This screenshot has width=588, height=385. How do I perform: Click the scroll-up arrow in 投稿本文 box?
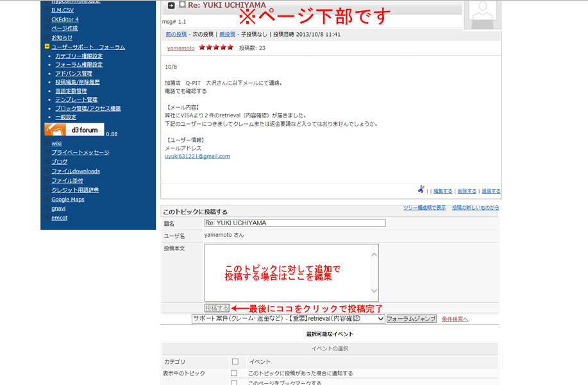coord(374,254)
